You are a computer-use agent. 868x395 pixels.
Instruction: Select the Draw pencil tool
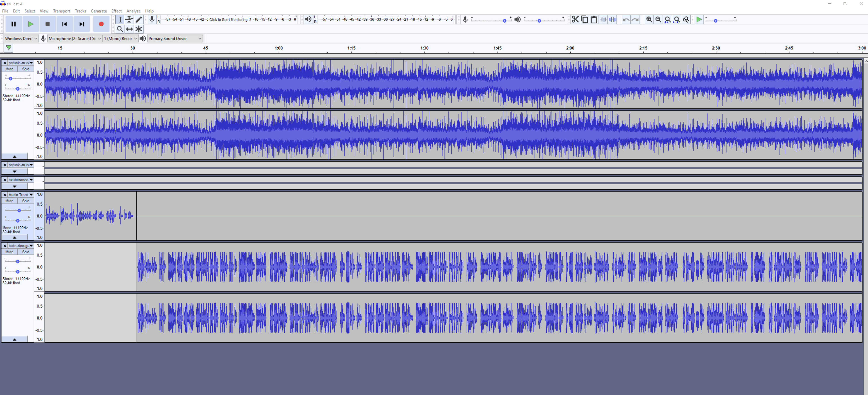pos(139,19)
